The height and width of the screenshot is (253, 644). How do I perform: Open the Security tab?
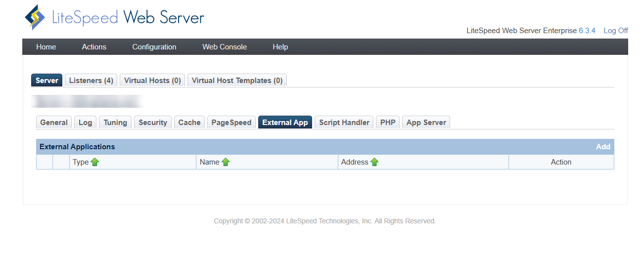(153, 123)
